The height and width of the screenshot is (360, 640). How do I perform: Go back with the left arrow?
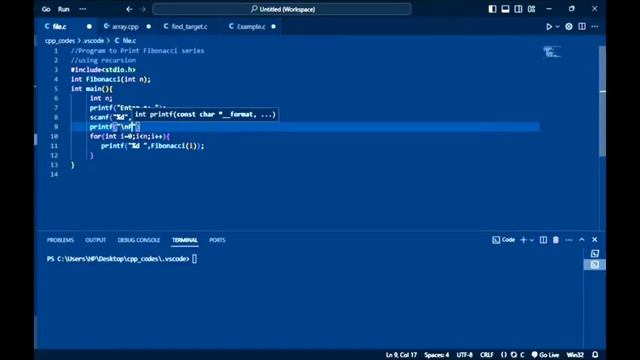point(129,9)
